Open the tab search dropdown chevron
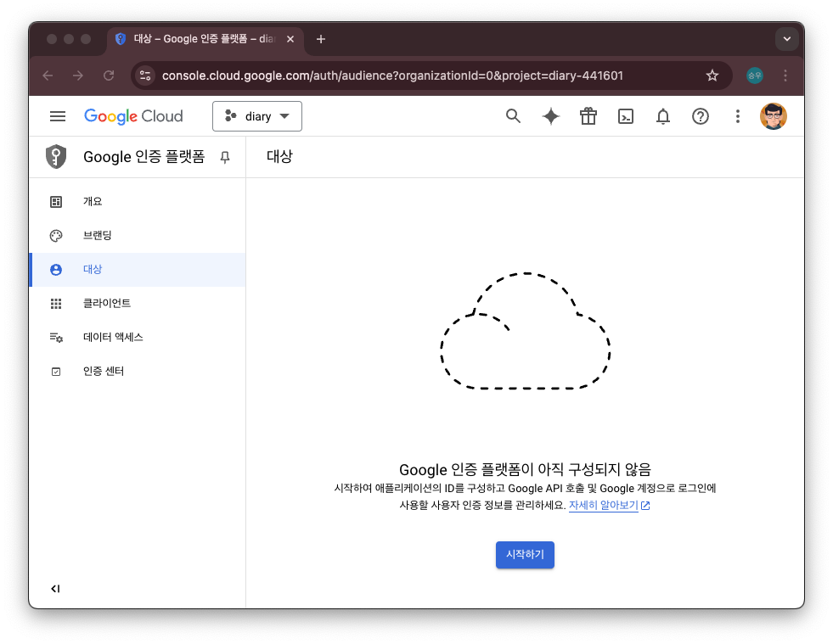The height and width of the screenshot is (644, 833). click(x=787, y=39)
